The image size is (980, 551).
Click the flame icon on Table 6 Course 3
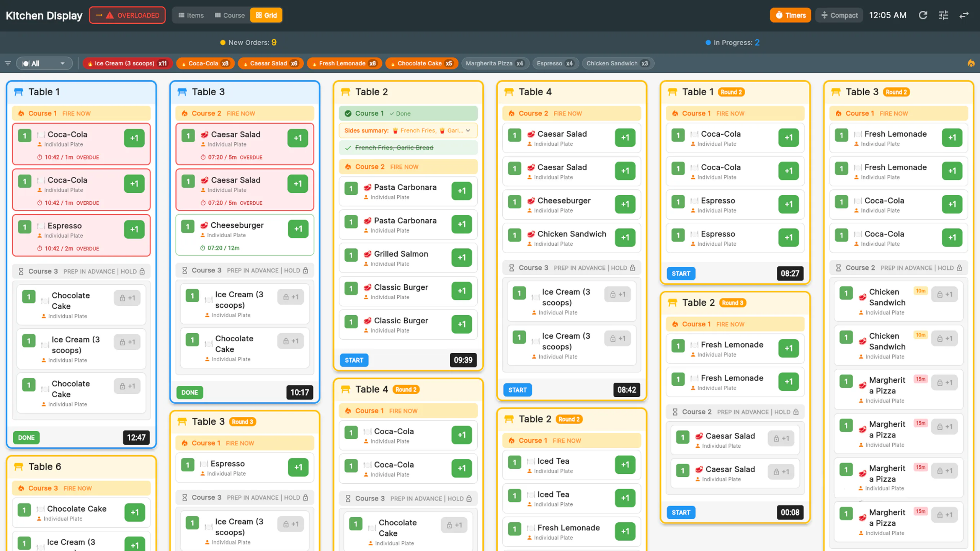(x=21, y=488)
